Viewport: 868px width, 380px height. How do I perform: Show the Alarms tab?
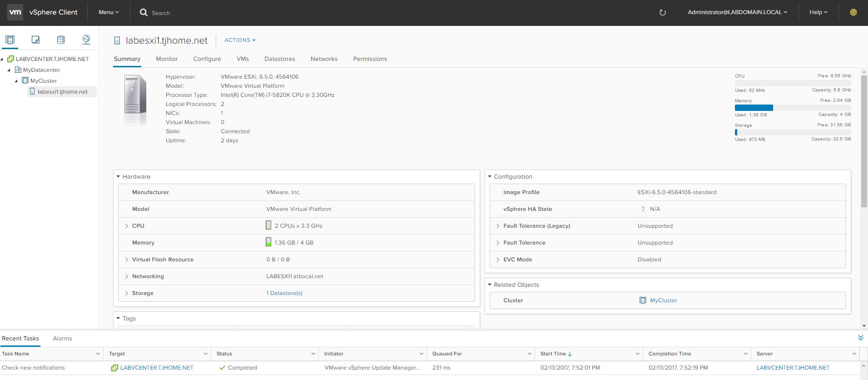pos(62,339)
